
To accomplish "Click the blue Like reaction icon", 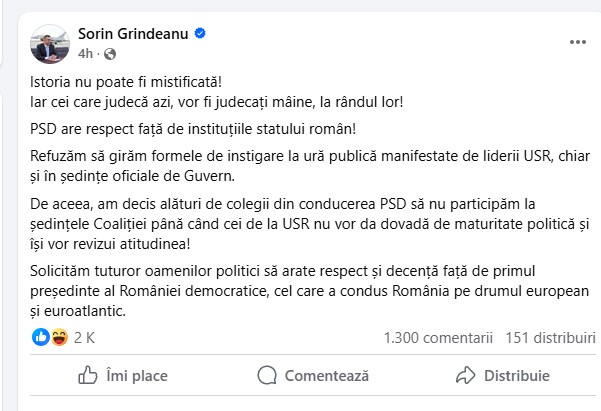I will 40,337.
